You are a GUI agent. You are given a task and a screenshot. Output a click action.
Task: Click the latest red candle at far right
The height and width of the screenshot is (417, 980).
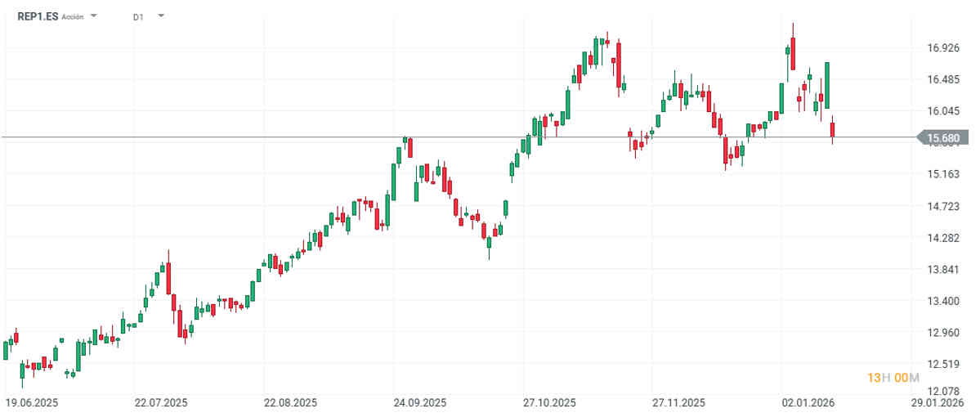[833, 131]
